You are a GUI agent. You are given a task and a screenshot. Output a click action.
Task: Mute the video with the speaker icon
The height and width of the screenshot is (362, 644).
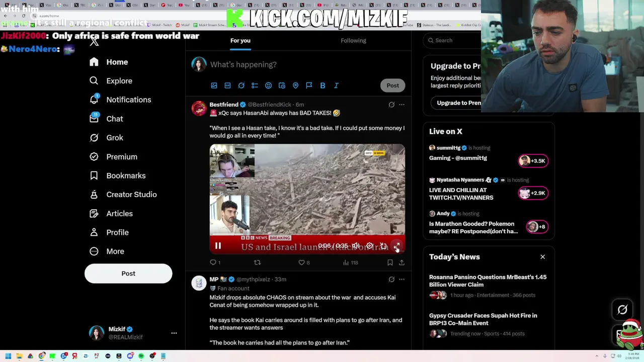pyautogui.click(x=356, y=246)
